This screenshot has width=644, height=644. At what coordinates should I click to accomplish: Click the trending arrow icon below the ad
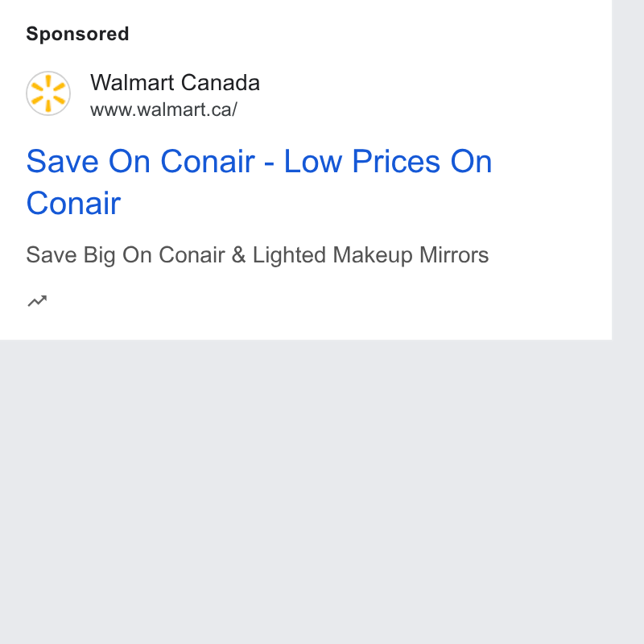click(37, 301)
